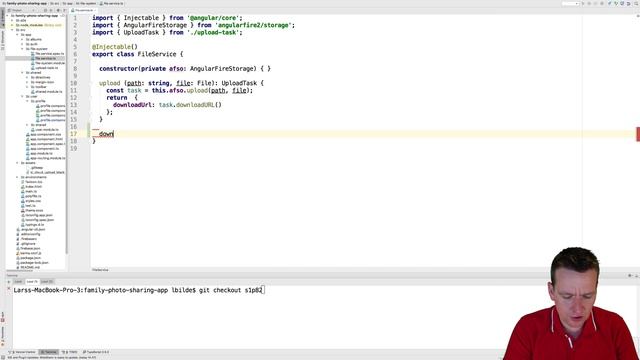Click collapse-all icon in Project panel header
This screenshot has width=640, height=360.
[x=51, y=10]
